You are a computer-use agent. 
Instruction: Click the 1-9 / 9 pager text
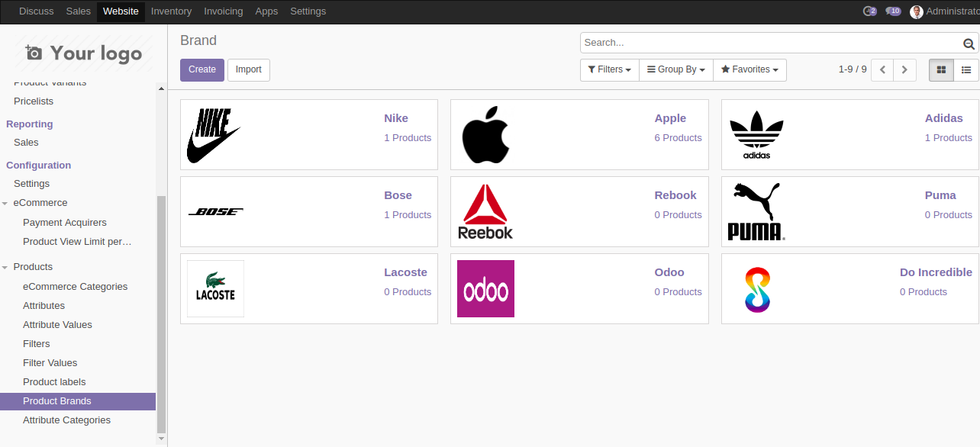pos(853,69)
